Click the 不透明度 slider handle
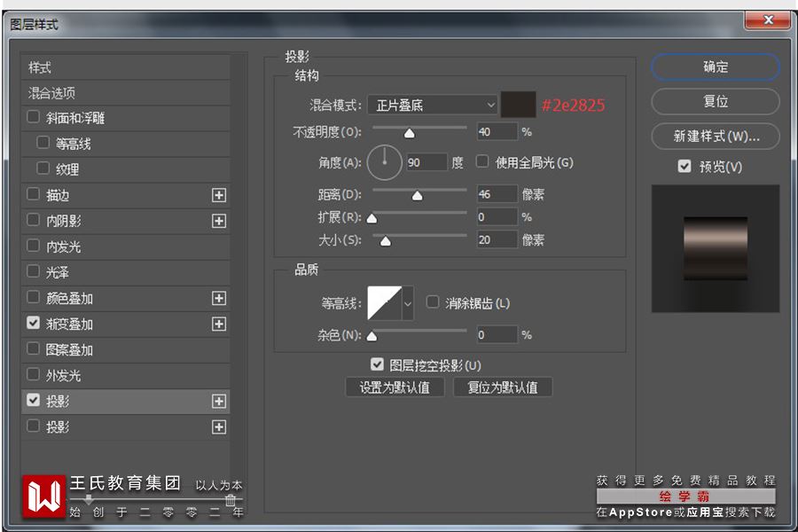 point(409,133)
